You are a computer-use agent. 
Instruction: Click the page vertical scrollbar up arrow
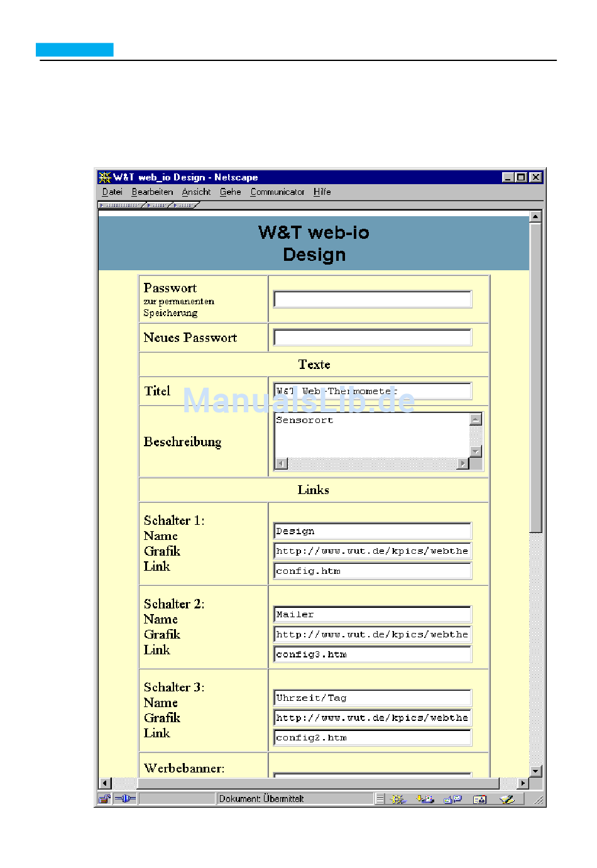pos(535,217)
